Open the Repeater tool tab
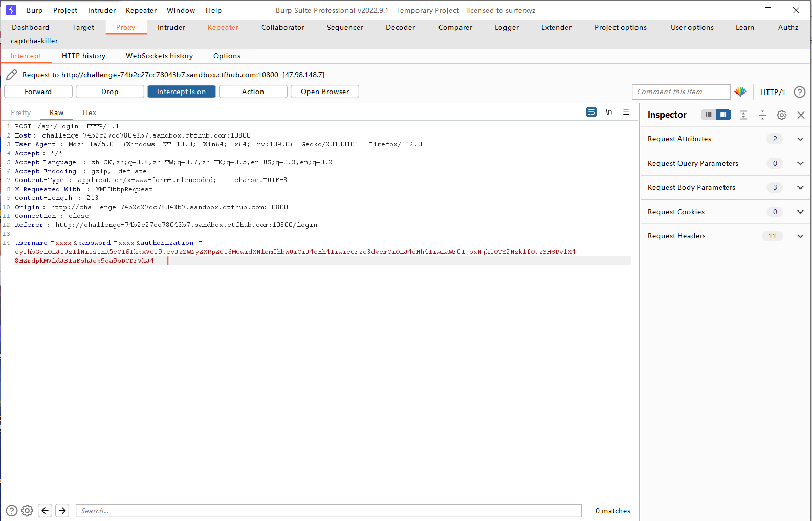 223,28
